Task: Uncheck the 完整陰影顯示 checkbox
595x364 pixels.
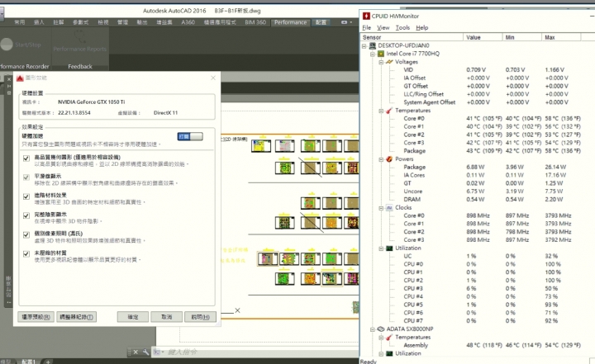Action: [x=26, y=215]
